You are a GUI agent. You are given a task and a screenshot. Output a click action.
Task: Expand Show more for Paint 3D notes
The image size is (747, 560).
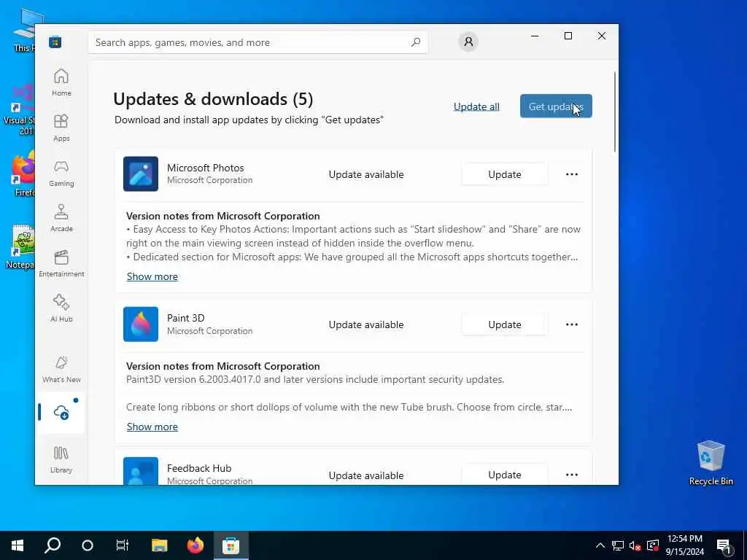click(x=152, y=427)
